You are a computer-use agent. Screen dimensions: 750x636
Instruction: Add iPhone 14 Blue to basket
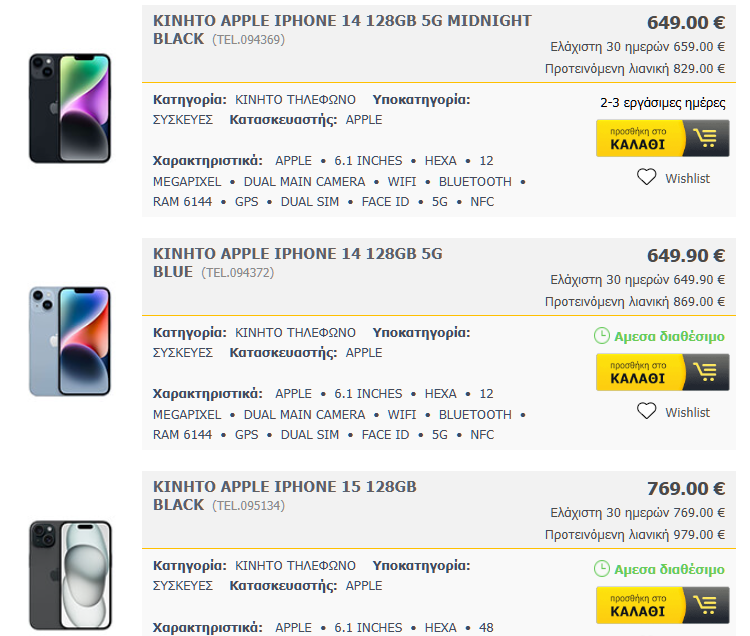pyautogui.click(x=641, y=372)
